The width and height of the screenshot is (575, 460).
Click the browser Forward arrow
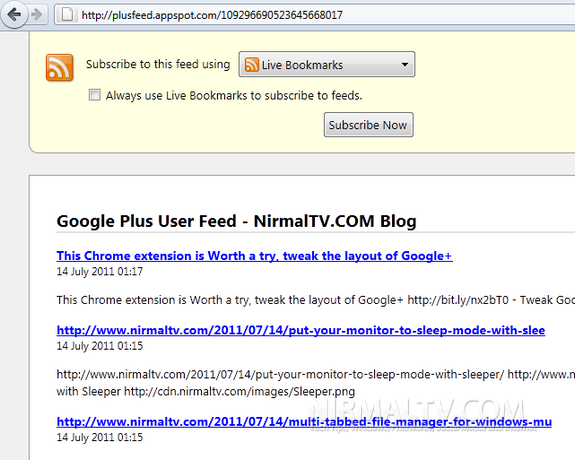(x=37, y=15)
